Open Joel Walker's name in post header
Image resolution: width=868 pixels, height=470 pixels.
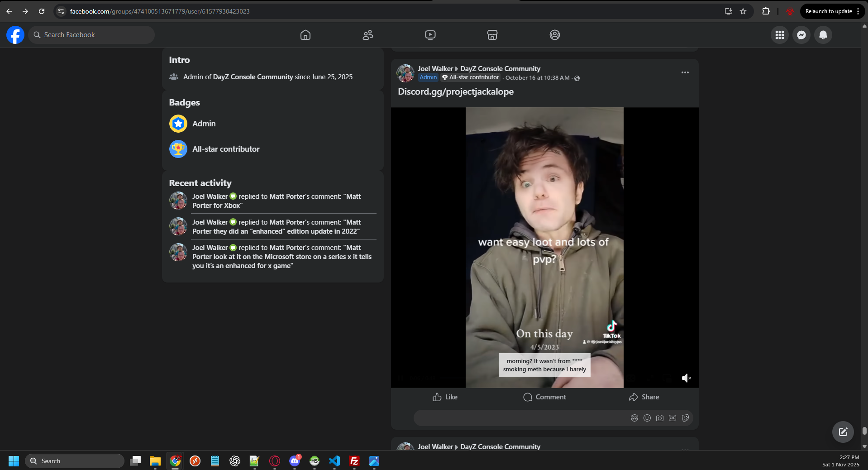[435, 69]
